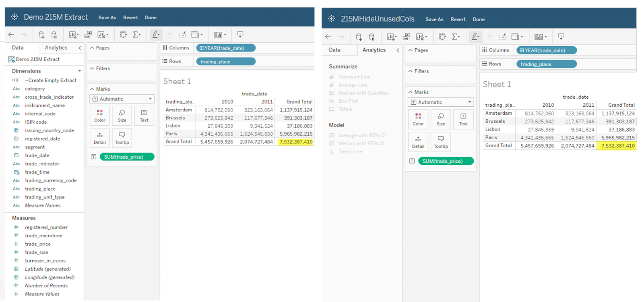This screenshot has width=644, height=302.
Task: Select the trade_price measure in Data pane
Action: (x=38, y=244)
